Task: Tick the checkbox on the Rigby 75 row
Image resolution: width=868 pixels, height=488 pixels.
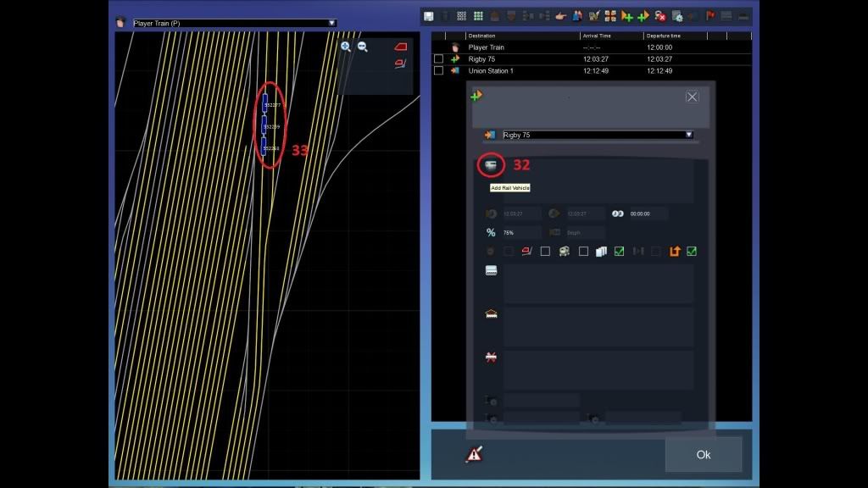Action: 438,58
